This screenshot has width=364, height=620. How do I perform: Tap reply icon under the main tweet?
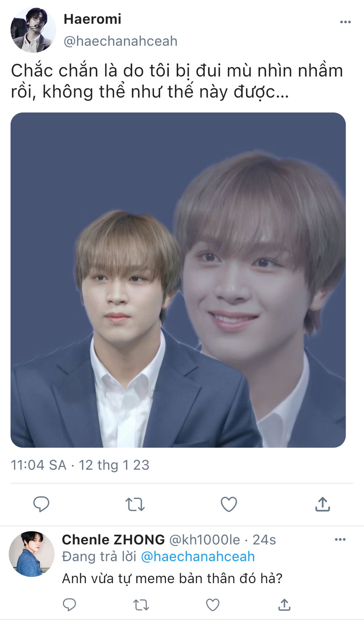click(41, 504)
